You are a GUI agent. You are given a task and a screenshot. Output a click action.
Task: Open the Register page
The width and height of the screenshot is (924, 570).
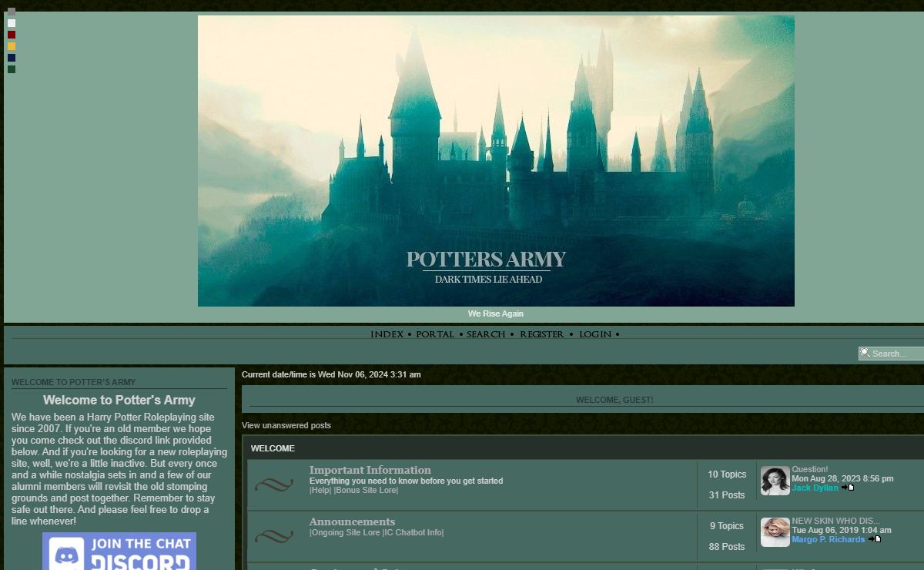(541, 334)
